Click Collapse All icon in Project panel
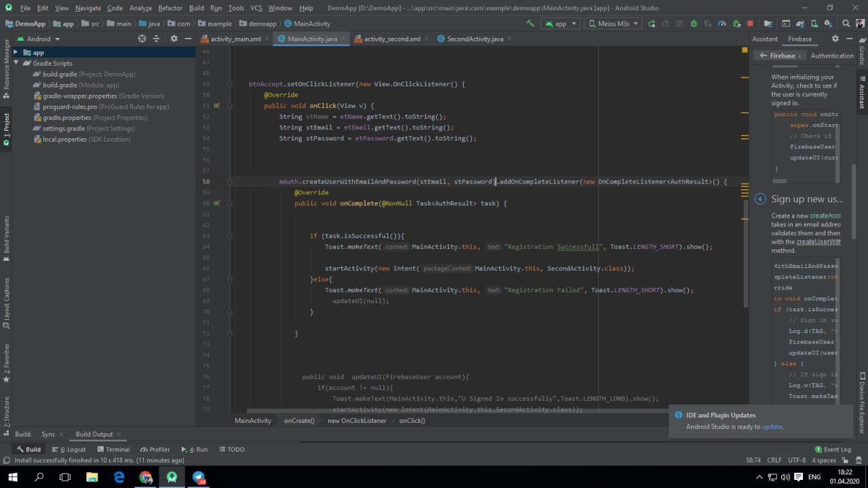Viewport: 868px width, 488px height. (157, 39)
